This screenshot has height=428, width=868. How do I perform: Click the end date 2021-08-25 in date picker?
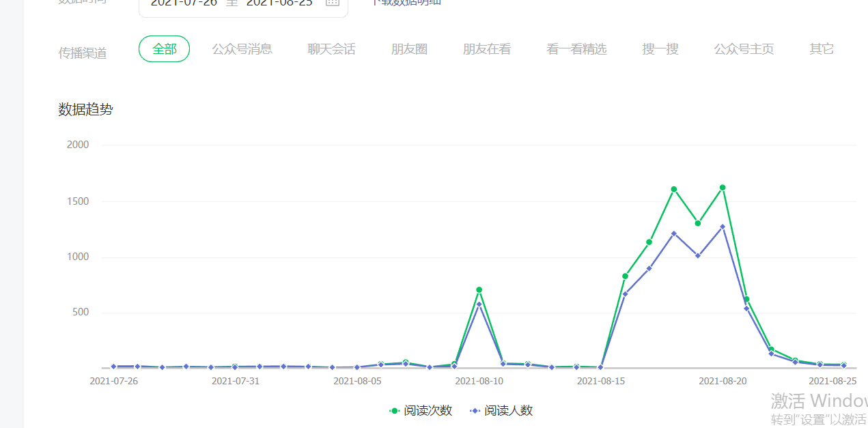(279, 2)
